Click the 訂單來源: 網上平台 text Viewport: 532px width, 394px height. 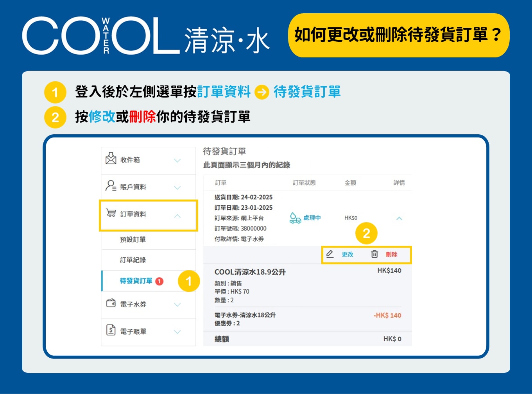(239, 218)
